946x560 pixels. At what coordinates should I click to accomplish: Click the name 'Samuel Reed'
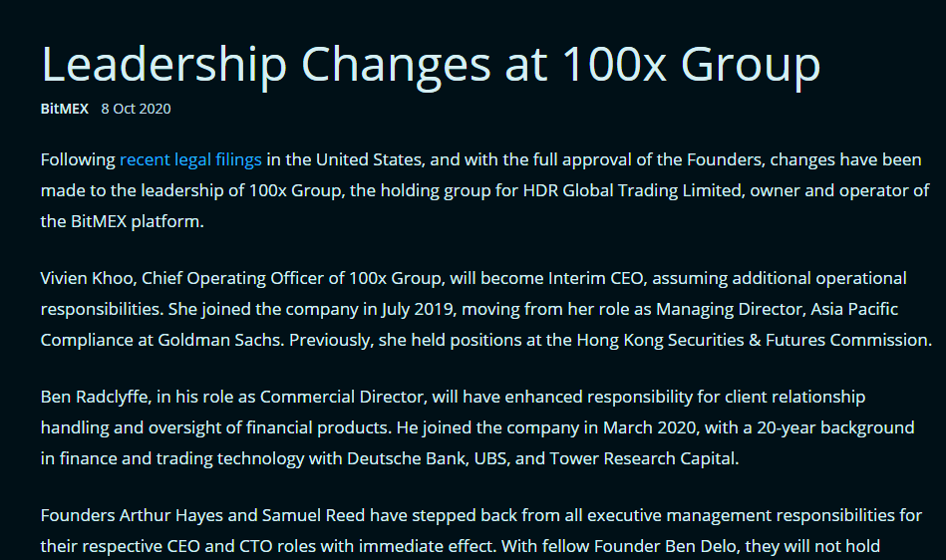[x=314, y=515]
